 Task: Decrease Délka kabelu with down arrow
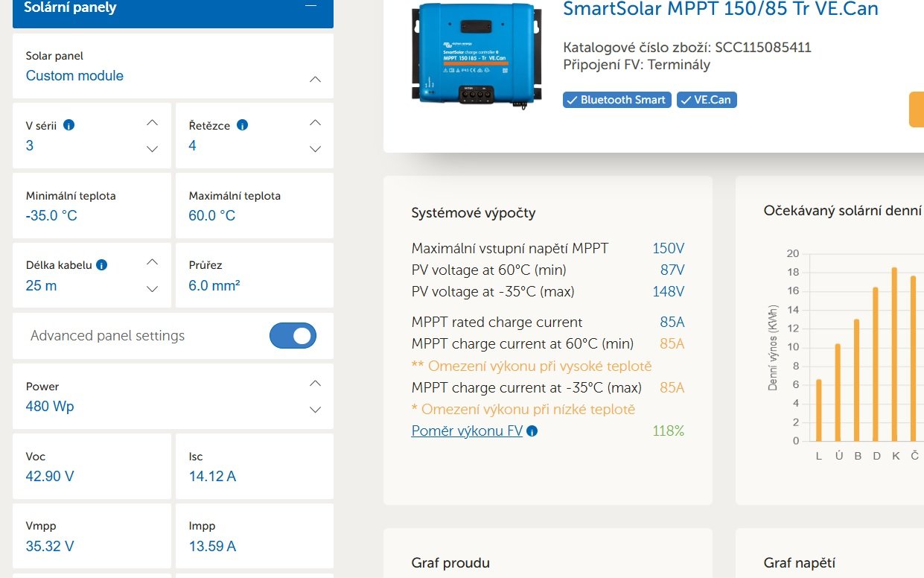pos(152,288)
